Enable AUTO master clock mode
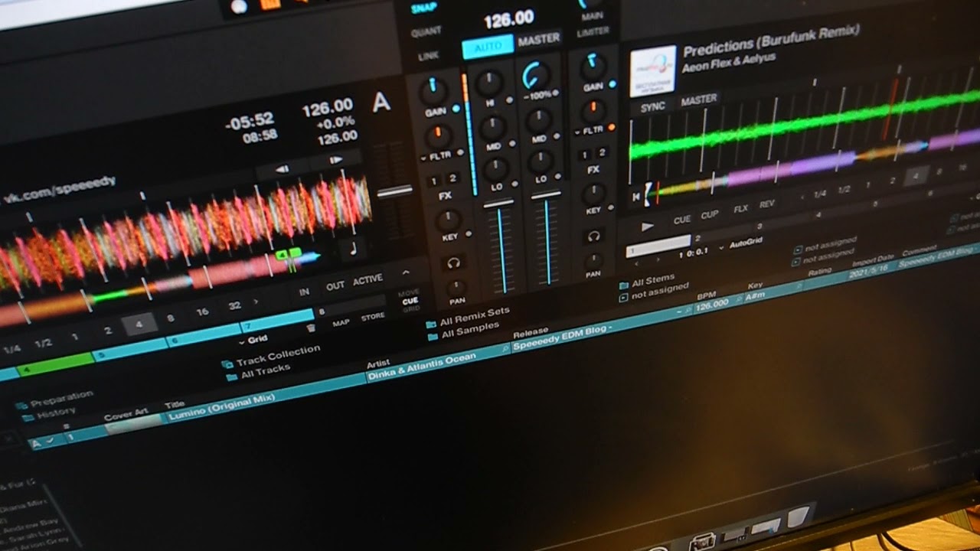 (487, 47)
